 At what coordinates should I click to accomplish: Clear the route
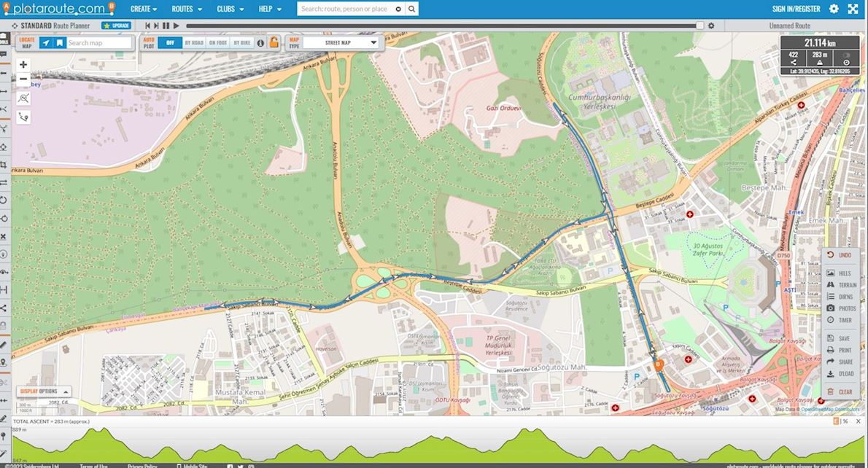point(840,391)
